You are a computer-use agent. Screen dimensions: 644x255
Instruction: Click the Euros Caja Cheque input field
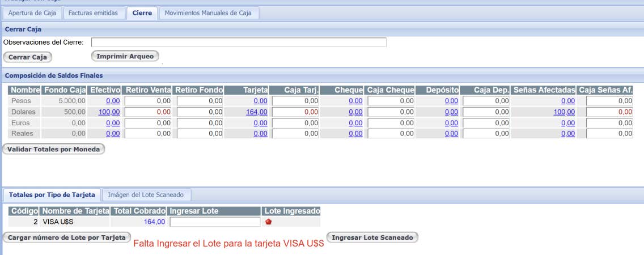pyautogui.click(x=391, y=123)
